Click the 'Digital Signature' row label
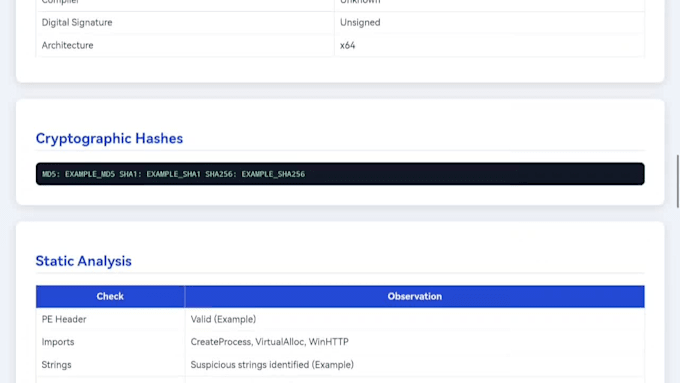This screenshot has height=383, width=680. tap(77, 23)
